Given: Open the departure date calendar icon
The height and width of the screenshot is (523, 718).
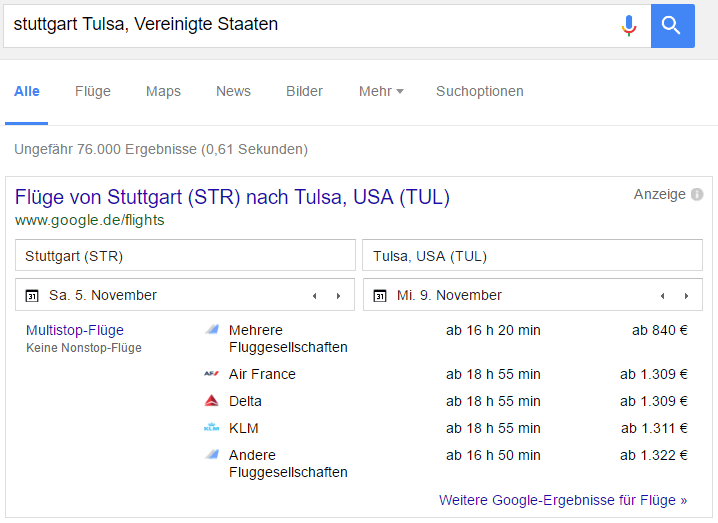Looking at the screenshot, I should [32, 296].
